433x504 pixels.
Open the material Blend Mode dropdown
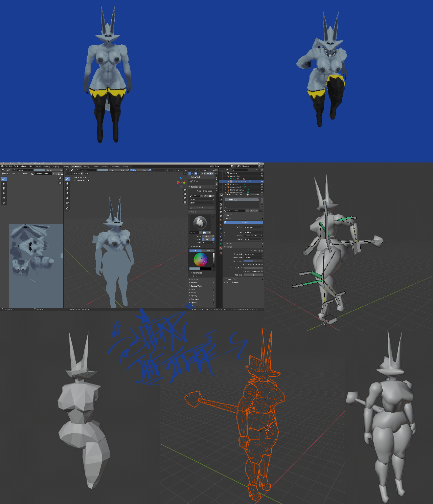pos(253,254)
